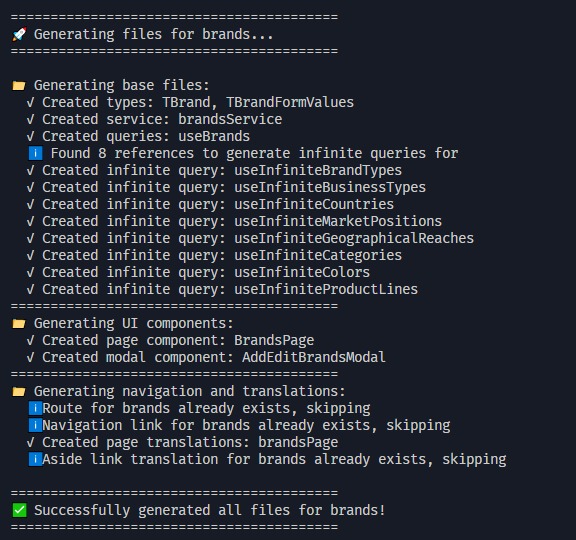Click the folder icon beside UI components
This screenshot has width=576, height=540.
(19, 324)
